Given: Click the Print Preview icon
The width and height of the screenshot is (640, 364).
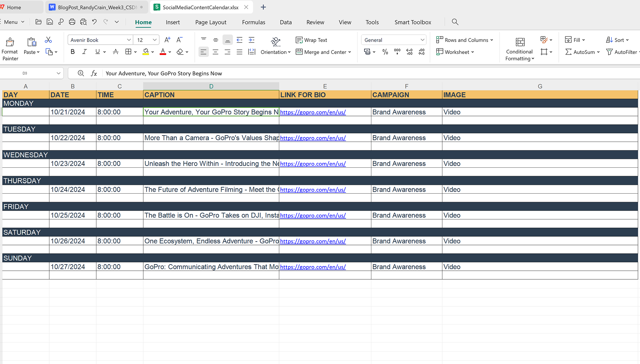Looking at the screenshot, I should coord(83,22).
